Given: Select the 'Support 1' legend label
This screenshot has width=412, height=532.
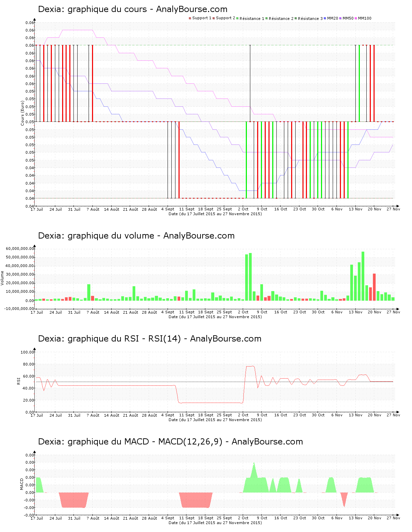Looking at the screenshot, I should [202, 18].
